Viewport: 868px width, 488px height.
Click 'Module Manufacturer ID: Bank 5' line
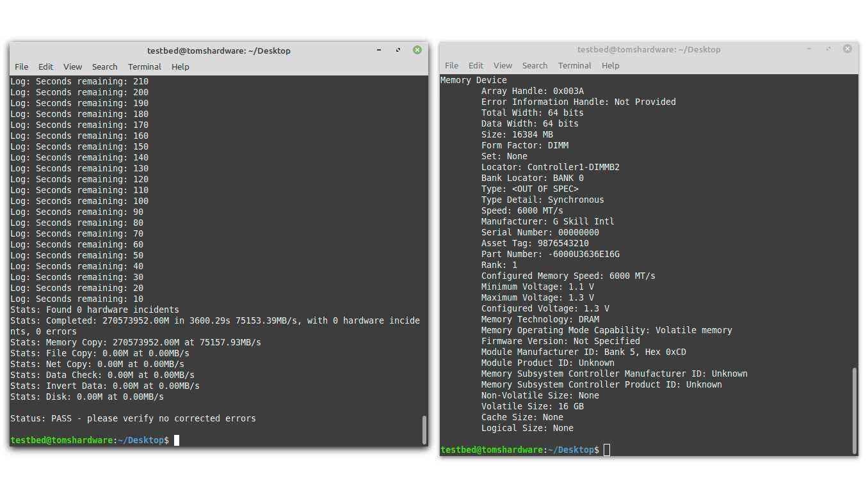(584, 352)
